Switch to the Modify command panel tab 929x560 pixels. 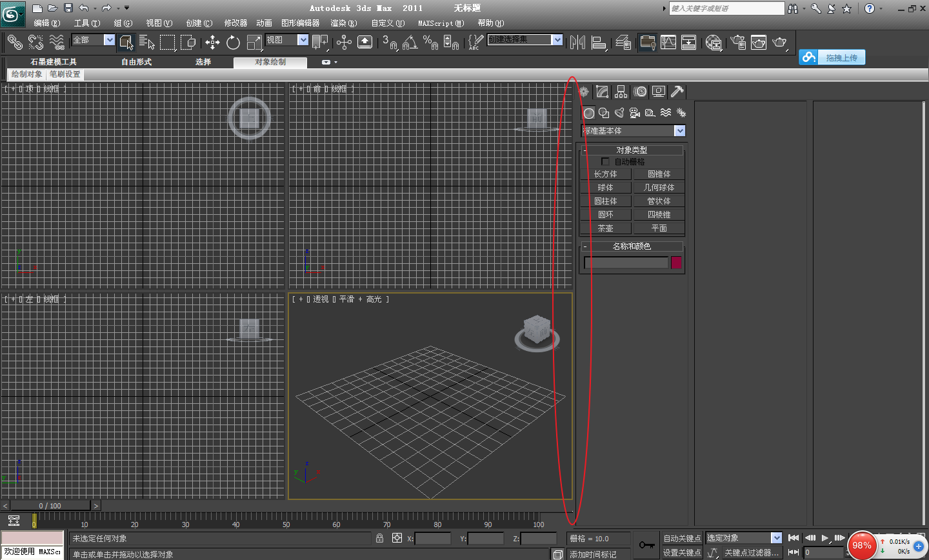pos(602,92)
